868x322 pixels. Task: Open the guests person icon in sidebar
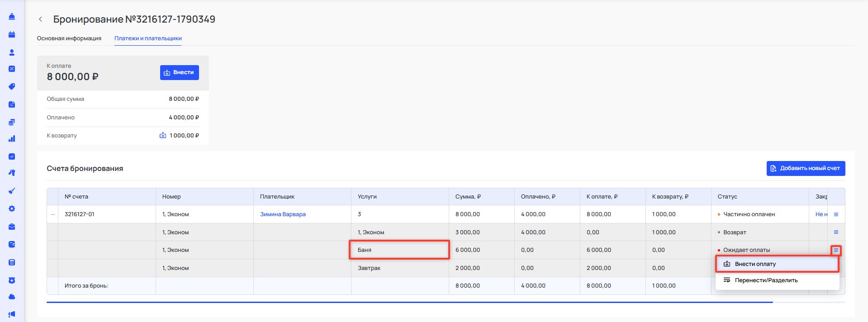(x=12, y=52)
